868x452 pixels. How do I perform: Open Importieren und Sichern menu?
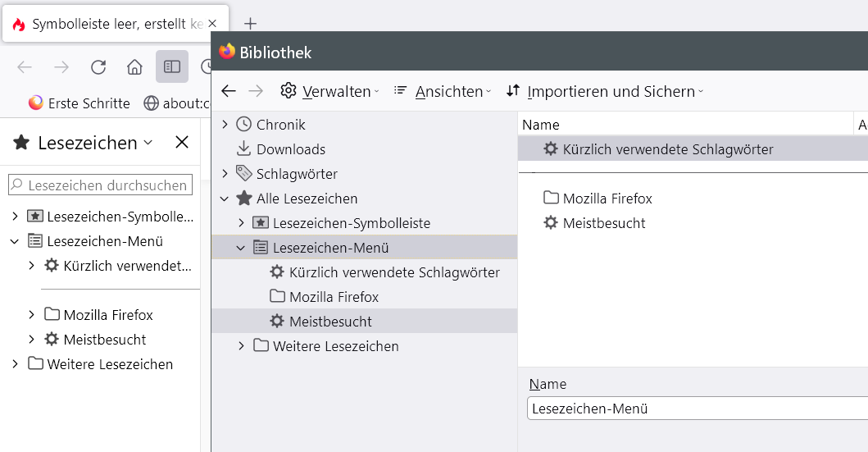[x=605, y=91]
